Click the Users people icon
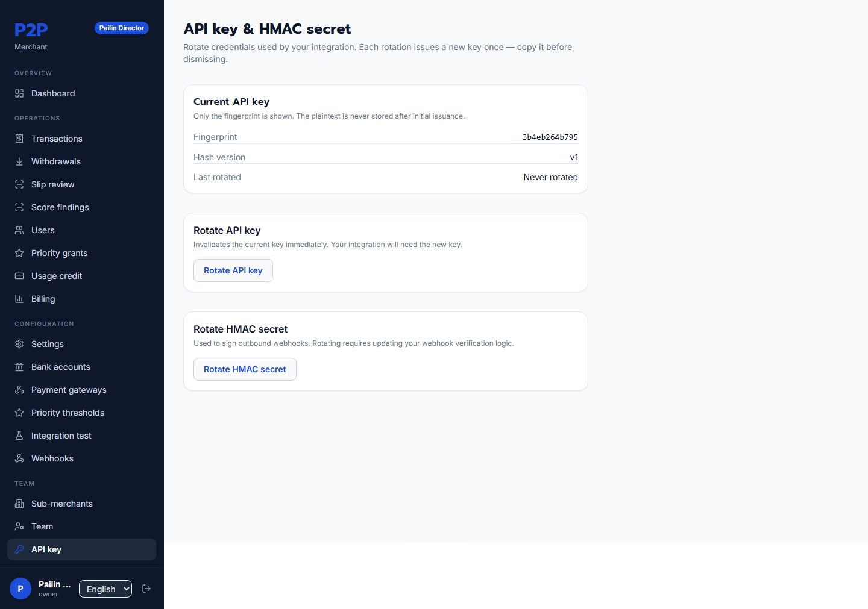This screenshot has width=868, height=609. pos(19,230)
